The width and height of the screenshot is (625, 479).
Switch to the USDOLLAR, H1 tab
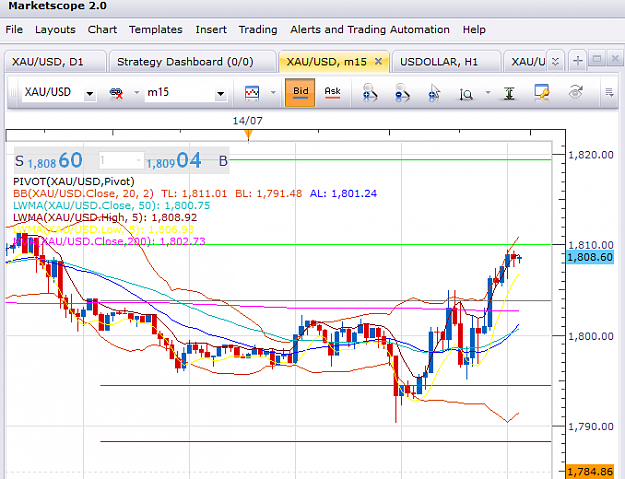pos(446,62)
